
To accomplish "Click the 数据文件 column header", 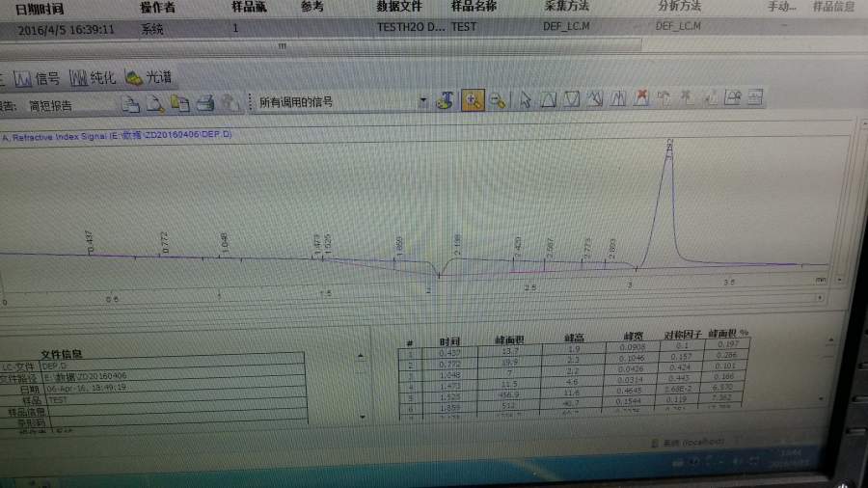I will coord(399,7).
